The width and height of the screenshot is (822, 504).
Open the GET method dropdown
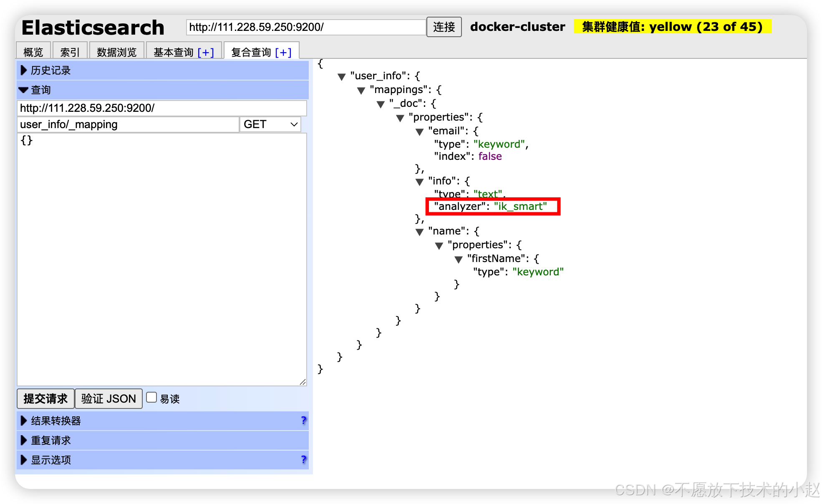[270, 124]
